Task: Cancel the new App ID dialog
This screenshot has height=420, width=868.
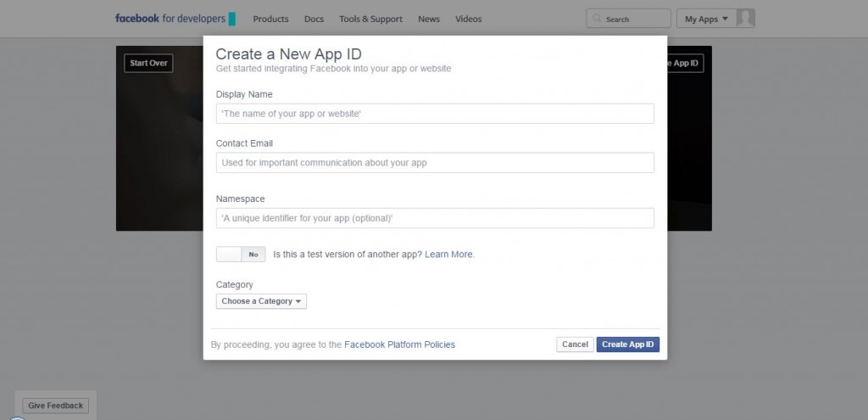Action: (576, 344)
